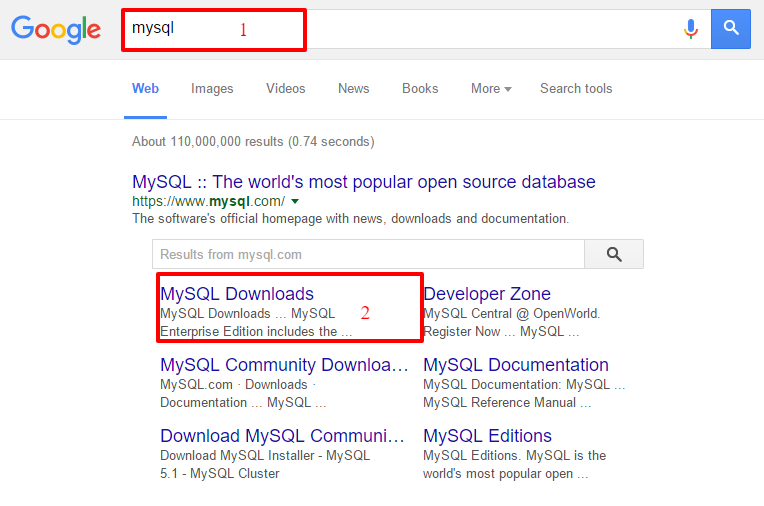
Task: Switch to the Books tab
Action: point(420,89)
